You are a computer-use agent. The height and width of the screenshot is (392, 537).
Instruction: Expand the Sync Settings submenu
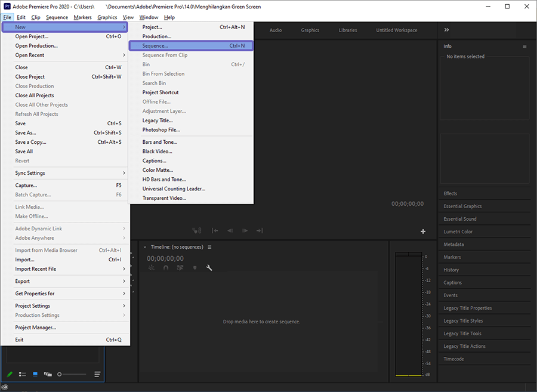(x=65, y=173)
